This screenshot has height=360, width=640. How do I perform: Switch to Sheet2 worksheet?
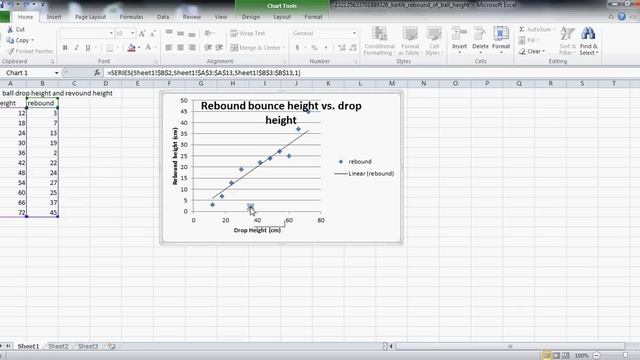58,346
